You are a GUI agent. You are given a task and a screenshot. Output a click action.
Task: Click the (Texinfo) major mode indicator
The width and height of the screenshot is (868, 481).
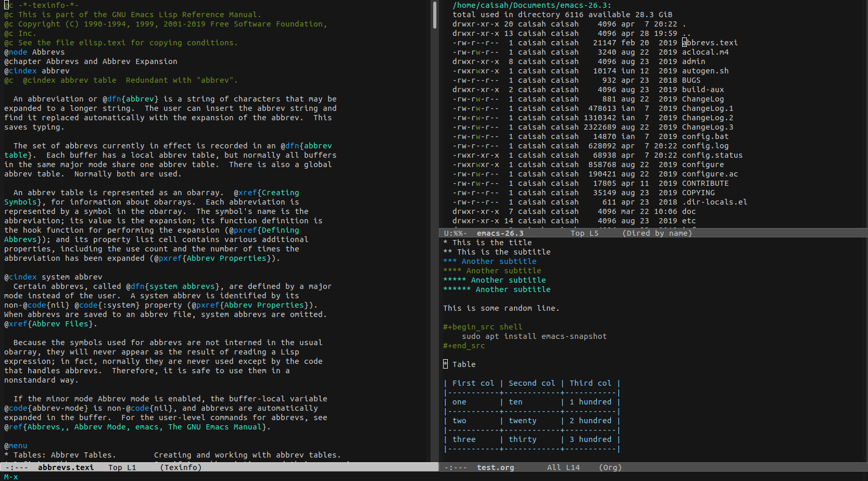(x=180, y=467)
